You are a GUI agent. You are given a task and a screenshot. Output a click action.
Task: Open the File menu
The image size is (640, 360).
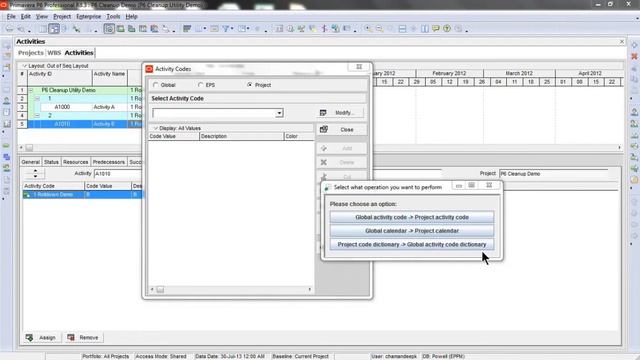(11, 17)
